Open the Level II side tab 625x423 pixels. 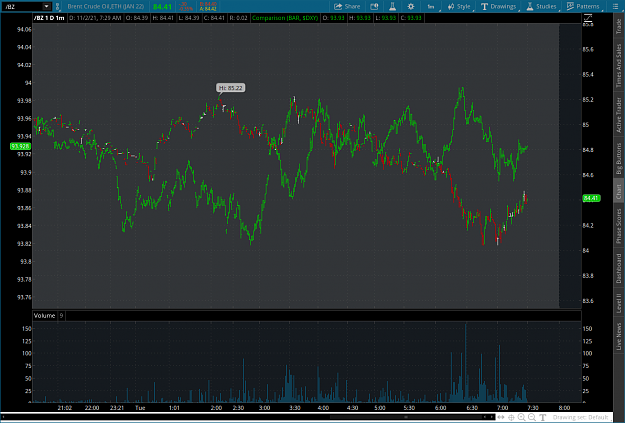tap(619, 303)
